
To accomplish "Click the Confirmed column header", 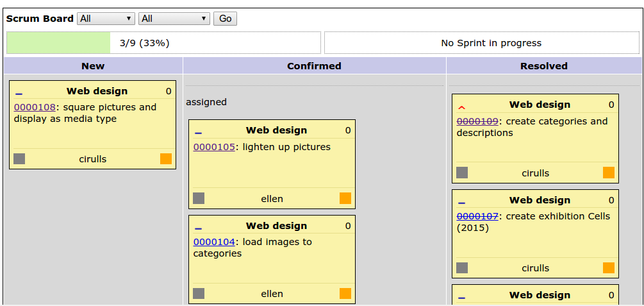I will tap(314, 66).
